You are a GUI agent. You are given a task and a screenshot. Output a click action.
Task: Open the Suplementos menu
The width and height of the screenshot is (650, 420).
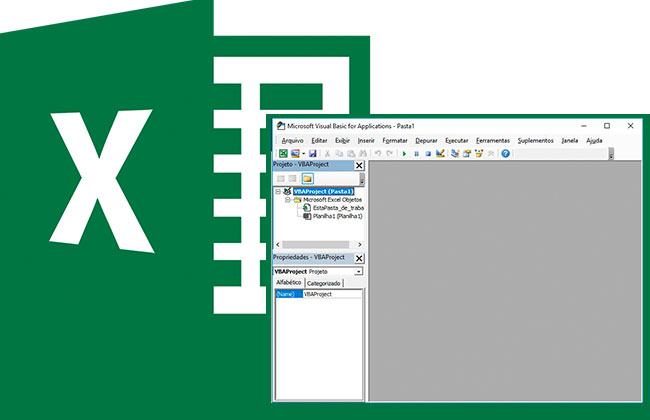pyautogui.click(x=535, y=141)
